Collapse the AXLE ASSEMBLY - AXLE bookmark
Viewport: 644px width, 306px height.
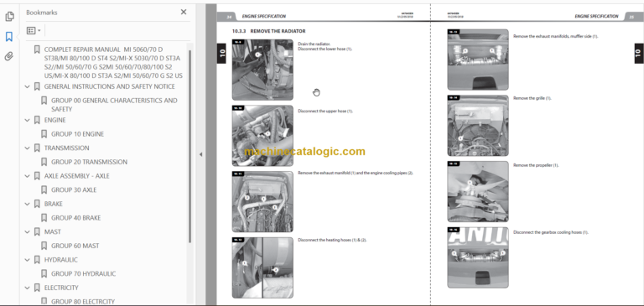point(28,176)
